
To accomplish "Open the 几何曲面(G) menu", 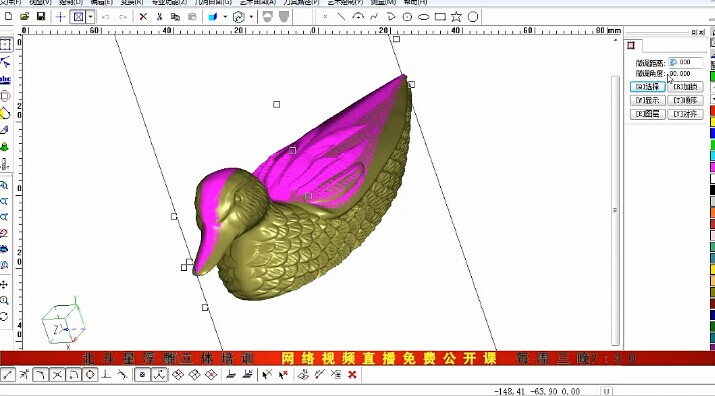I will point(213,2).
